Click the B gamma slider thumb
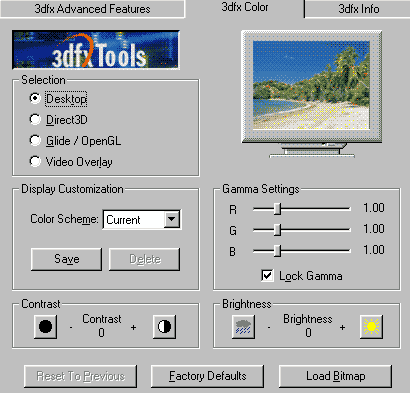The height and width of the screenshot is (393, 410). pyautogui.click(x=277, y=251)
